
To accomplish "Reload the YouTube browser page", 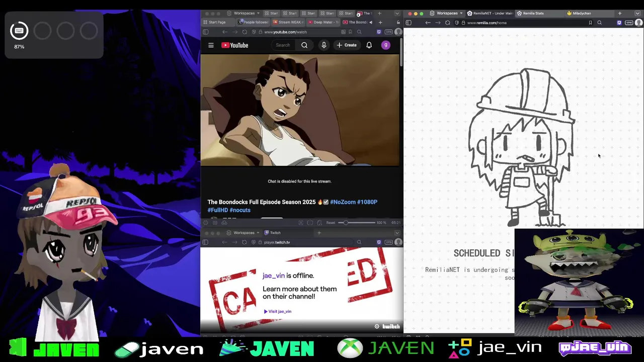I will point(245,32).
